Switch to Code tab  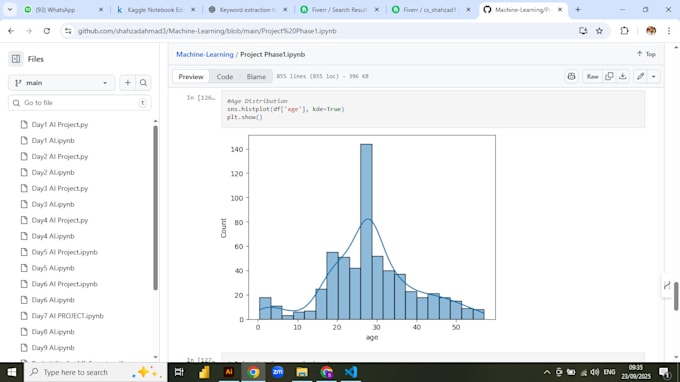[225, 76]
